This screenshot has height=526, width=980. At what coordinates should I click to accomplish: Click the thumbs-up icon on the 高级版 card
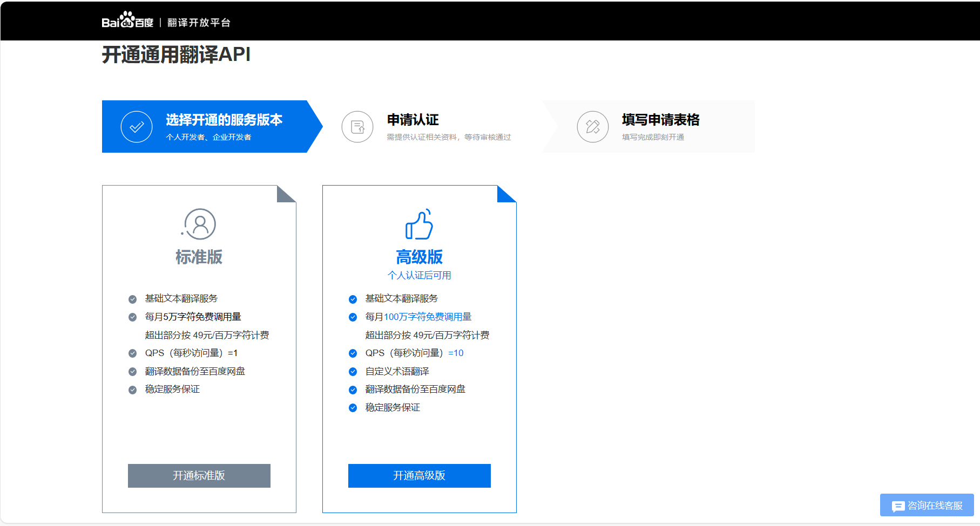tap(419, 226)
